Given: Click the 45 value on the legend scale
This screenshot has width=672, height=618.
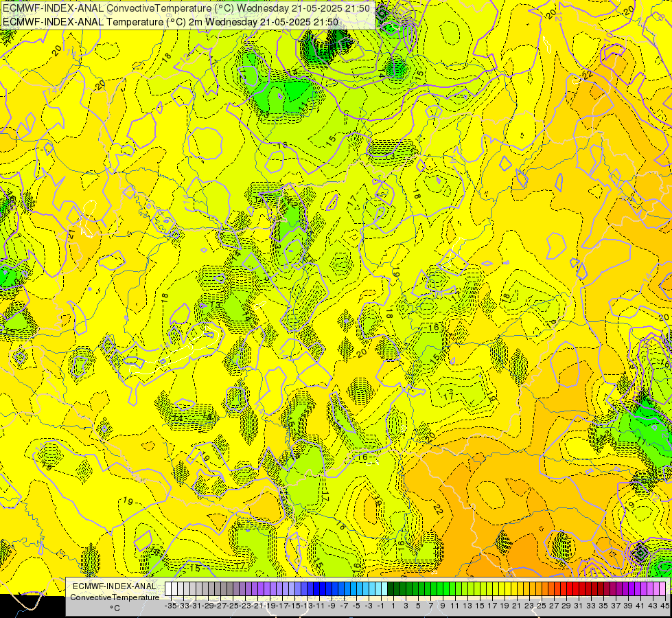Looking at the screenshot, I should point(664,606).
